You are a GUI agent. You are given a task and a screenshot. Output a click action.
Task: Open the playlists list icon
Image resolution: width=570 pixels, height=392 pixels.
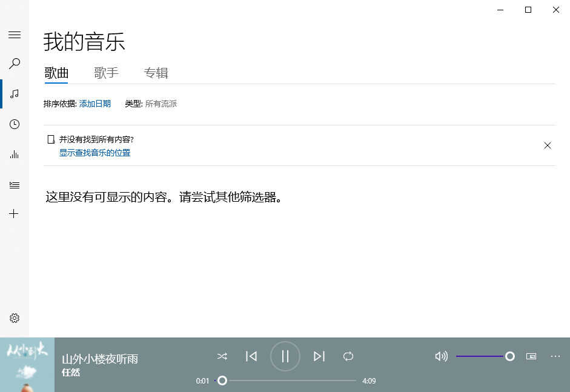15,185
